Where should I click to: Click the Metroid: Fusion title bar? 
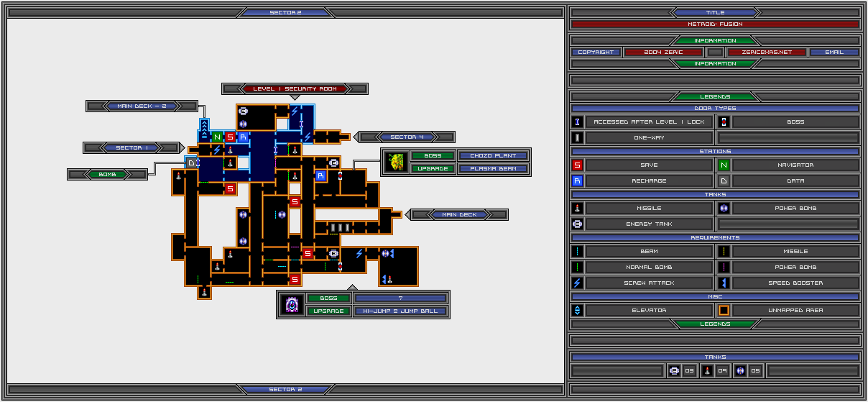click(715, 24)
